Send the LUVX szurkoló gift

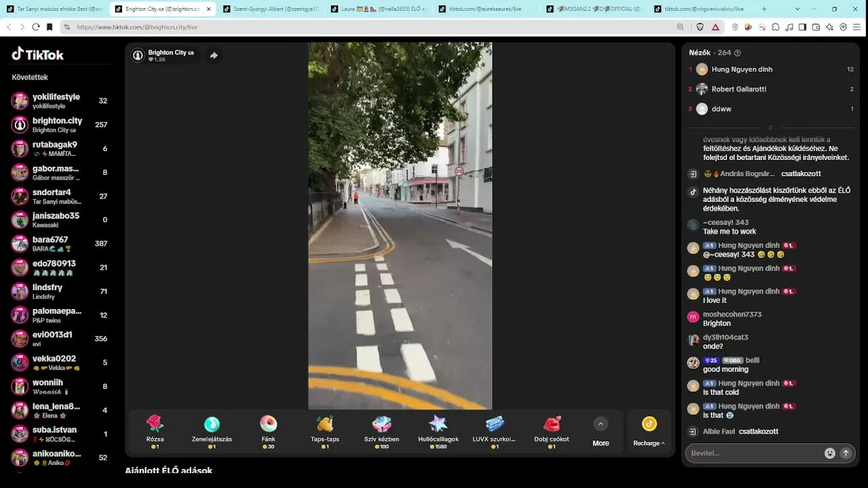(x=495, y=431)
